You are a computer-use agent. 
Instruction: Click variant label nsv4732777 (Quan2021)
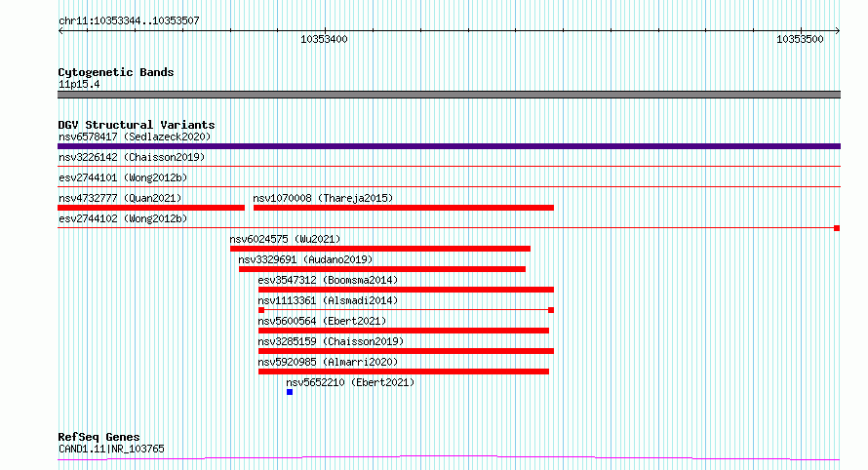120,198
